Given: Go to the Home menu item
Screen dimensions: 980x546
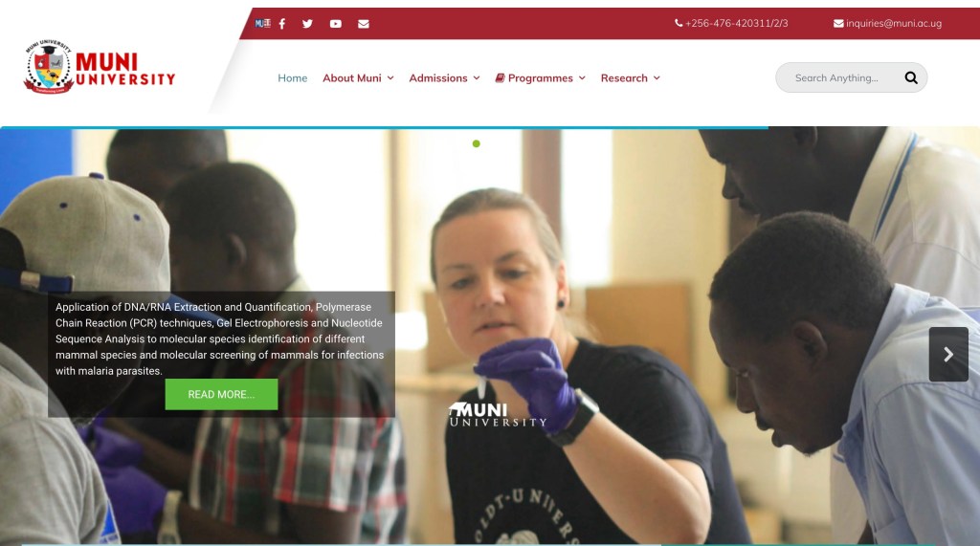Looking at the screenshot, I should pyautogui.click(x=293, y=78).
